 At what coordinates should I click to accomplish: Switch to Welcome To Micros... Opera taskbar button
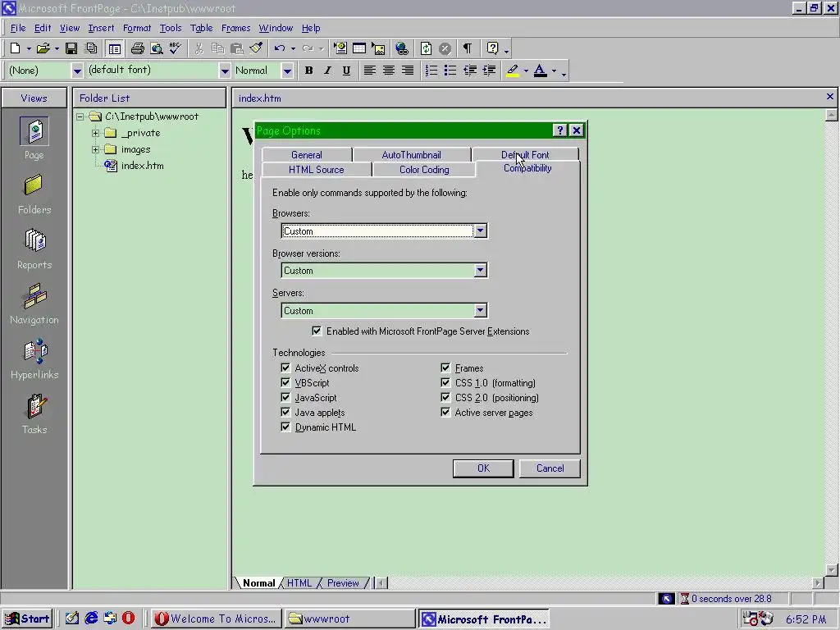click(216, 619)
